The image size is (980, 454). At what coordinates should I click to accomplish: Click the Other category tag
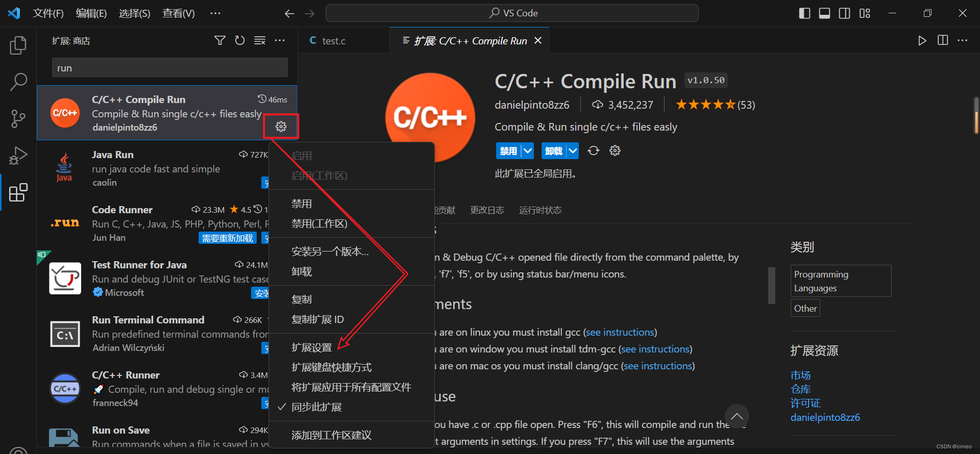[x=805, y=308]
